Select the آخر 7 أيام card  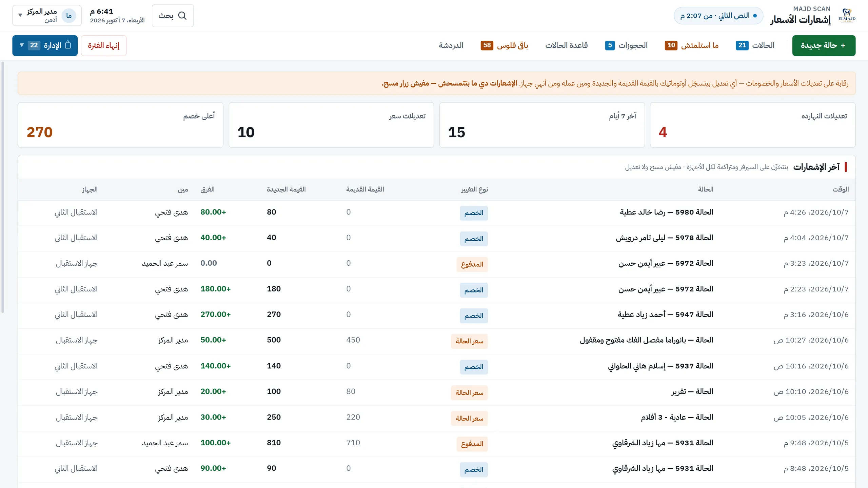[542, 125]
